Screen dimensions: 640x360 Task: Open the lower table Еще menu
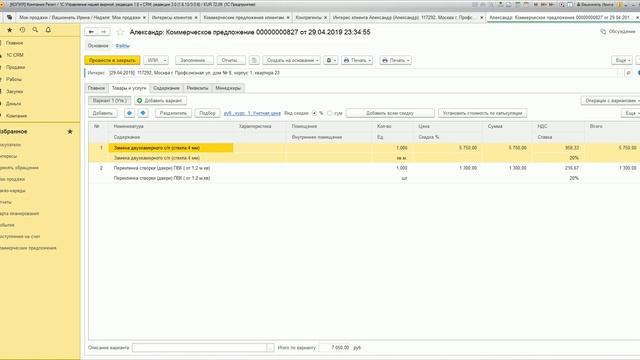click(631, 113)
